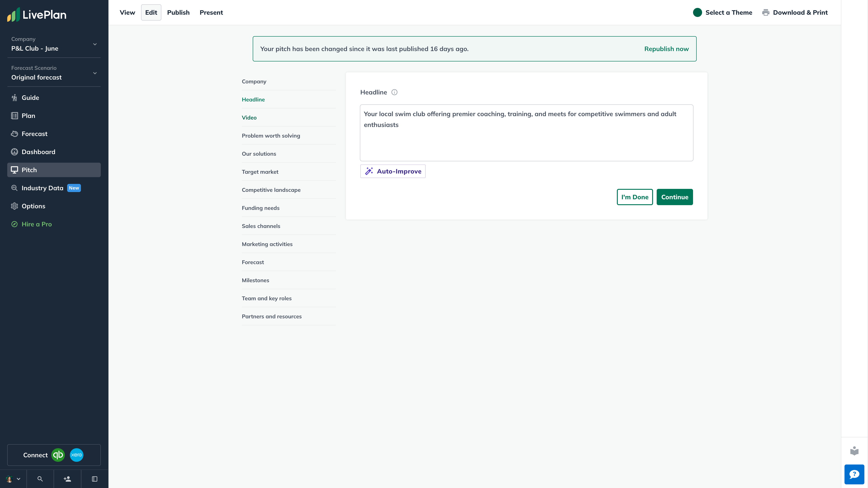Open the Dashboard sidebar item
The image size is (868, 488).
(x=38, y=152)
